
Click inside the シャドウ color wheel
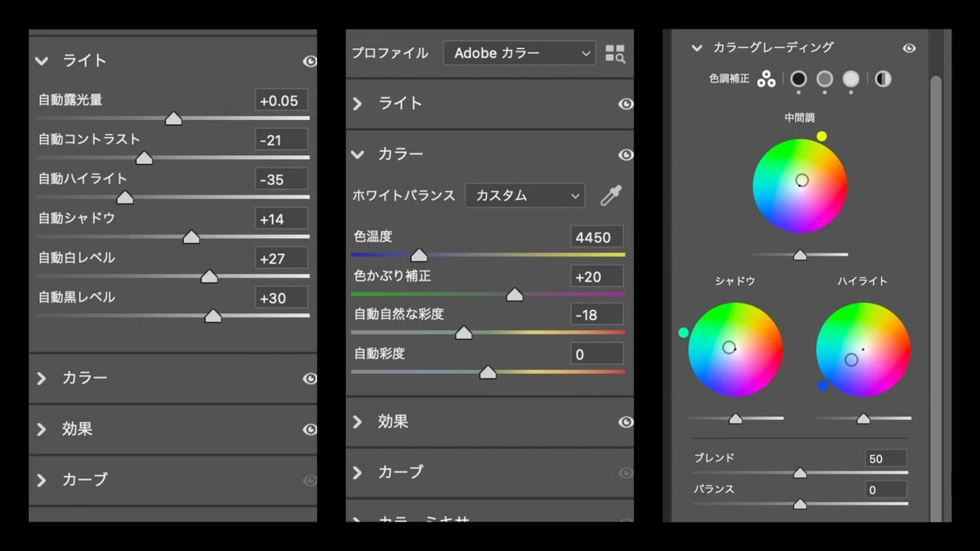pyautogui.click(x=735, y=350)
